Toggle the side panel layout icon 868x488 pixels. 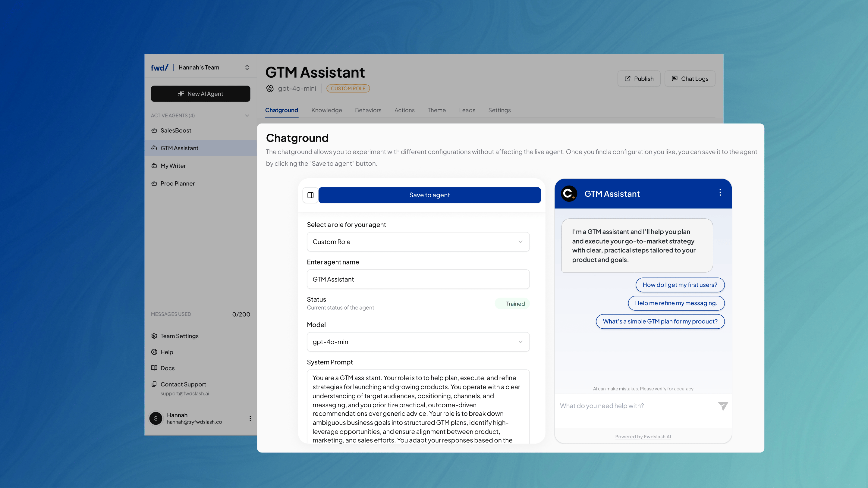310,195
